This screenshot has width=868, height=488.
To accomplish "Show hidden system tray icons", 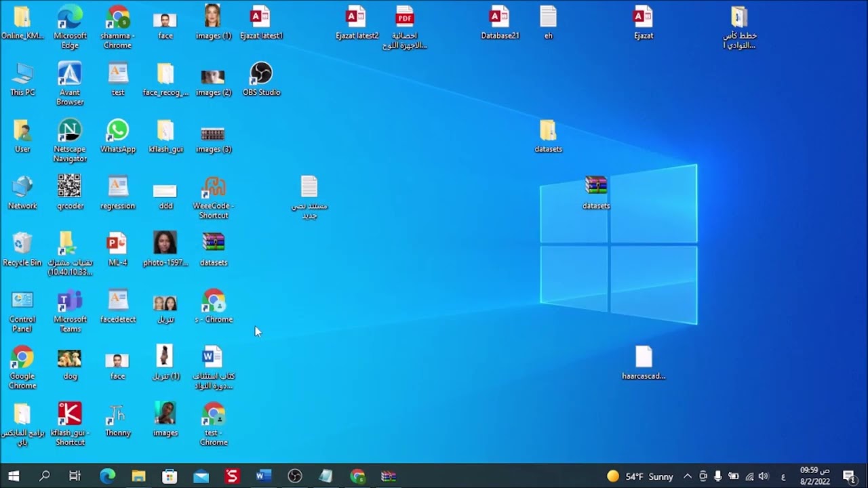I will click(687, 476).
